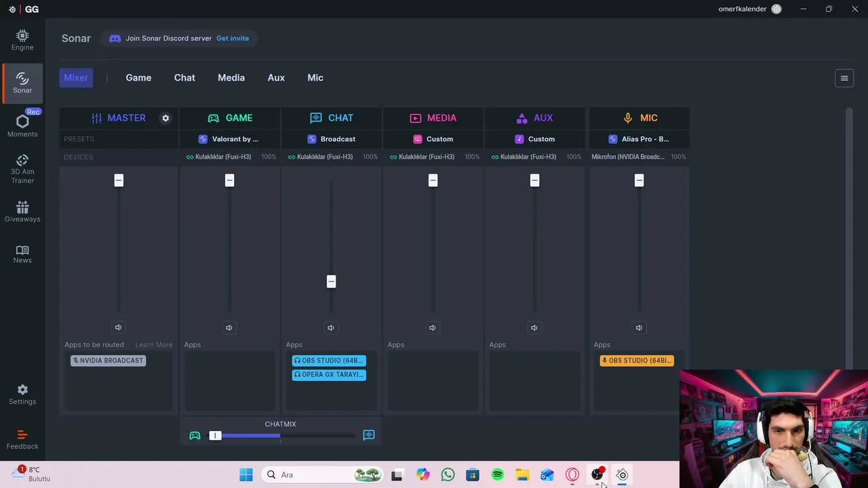Open the Windows Start menu
This screenshot has height=488, width=868.
tap(246, 475)
